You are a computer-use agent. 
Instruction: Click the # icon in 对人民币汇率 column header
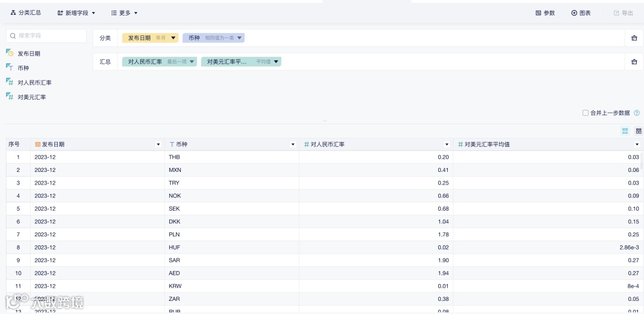click(x=306, y=144)
